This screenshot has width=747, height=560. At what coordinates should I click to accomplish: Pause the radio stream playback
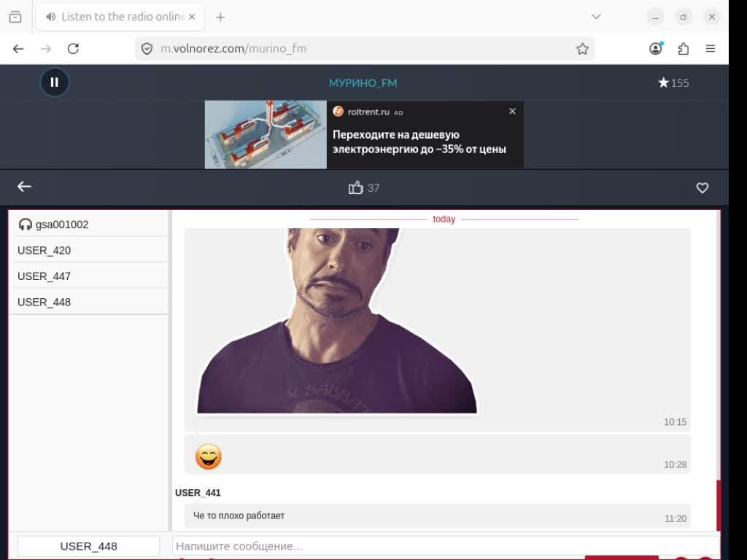tap(54, 82)
